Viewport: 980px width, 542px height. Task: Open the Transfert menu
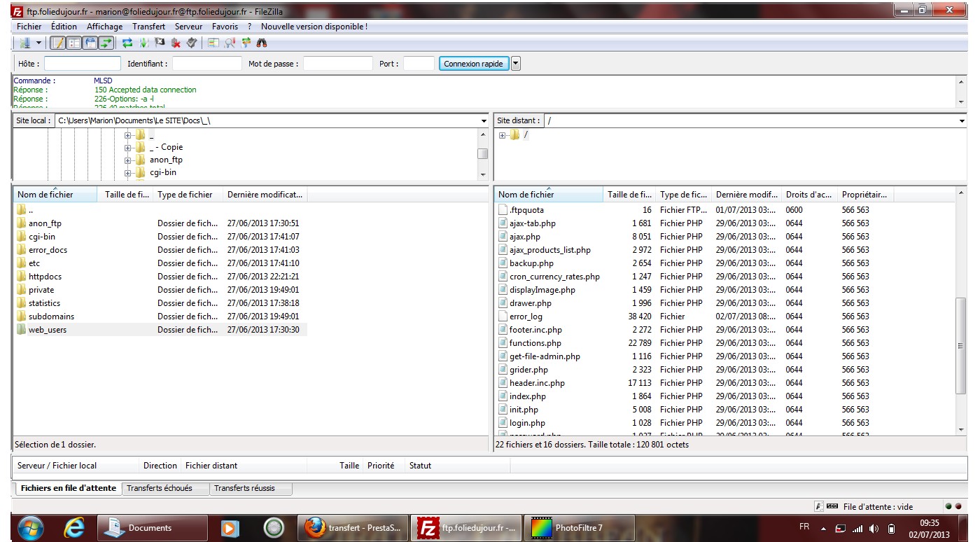point(148,27)
